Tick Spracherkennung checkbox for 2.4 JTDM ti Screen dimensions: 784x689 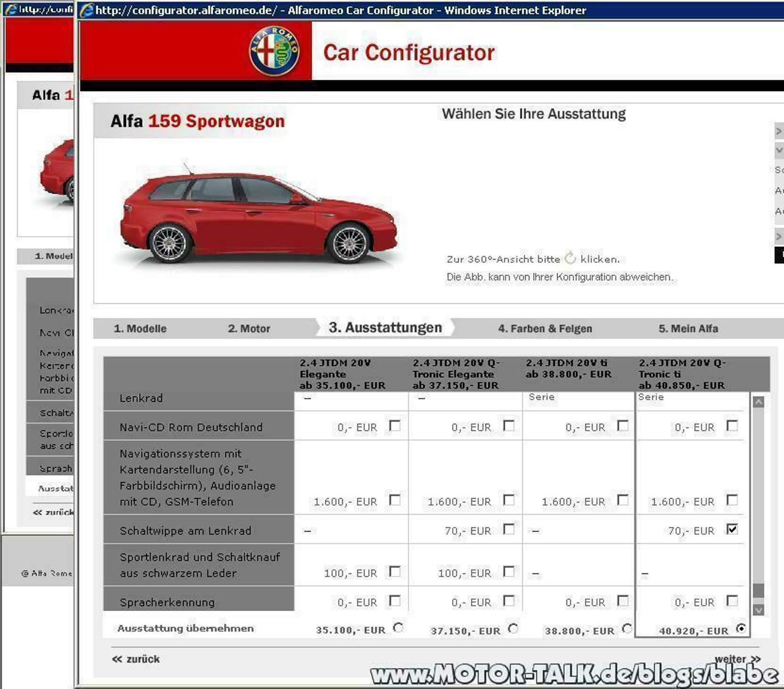coord(623,600)
